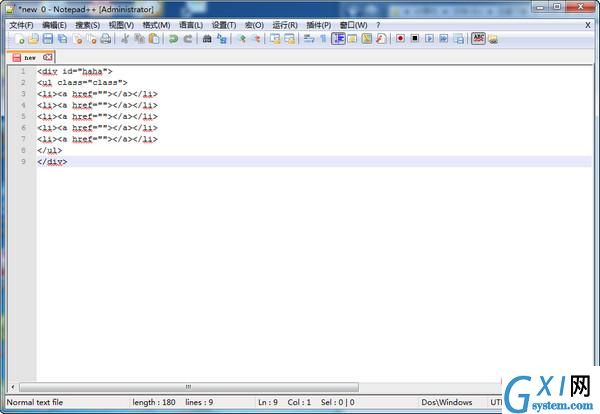The height and width of the screenshot is (414, 600).
Task: Click the line '<div id="haha">'
Action: tap(75, 72)
